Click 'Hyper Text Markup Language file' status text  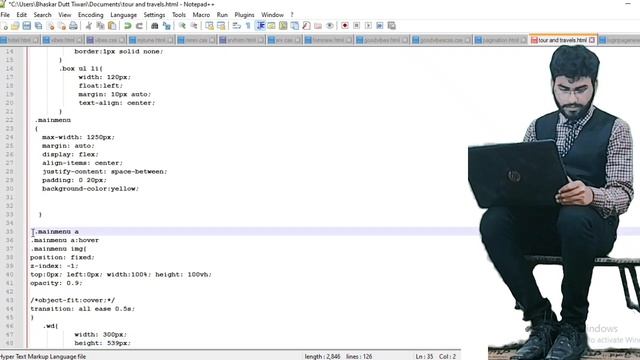click(43, 356)
